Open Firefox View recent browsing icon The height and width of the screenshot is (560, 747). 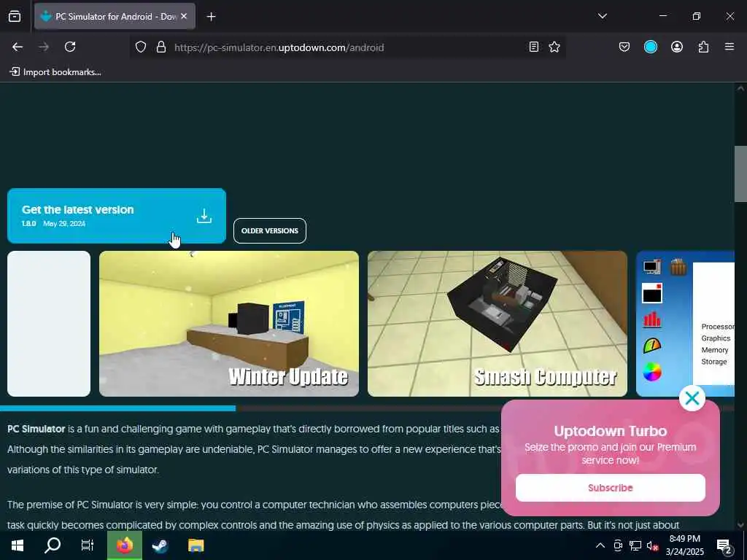[15, 16]
